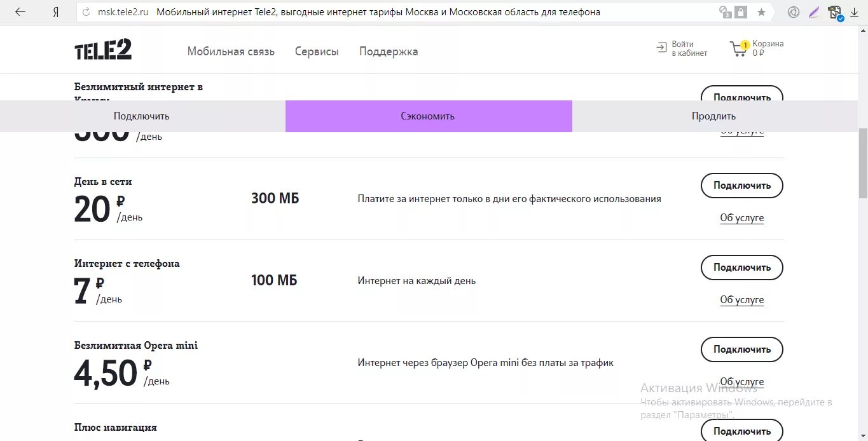Screen dimensions: 868x441
Task: Click the login arrow icon near Войти
Action: (662, 48)
